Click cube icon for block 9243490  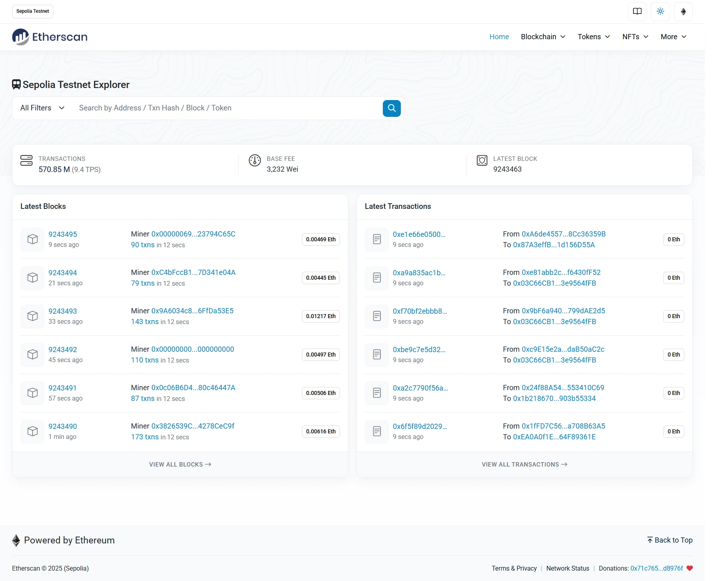pos(32,431)
